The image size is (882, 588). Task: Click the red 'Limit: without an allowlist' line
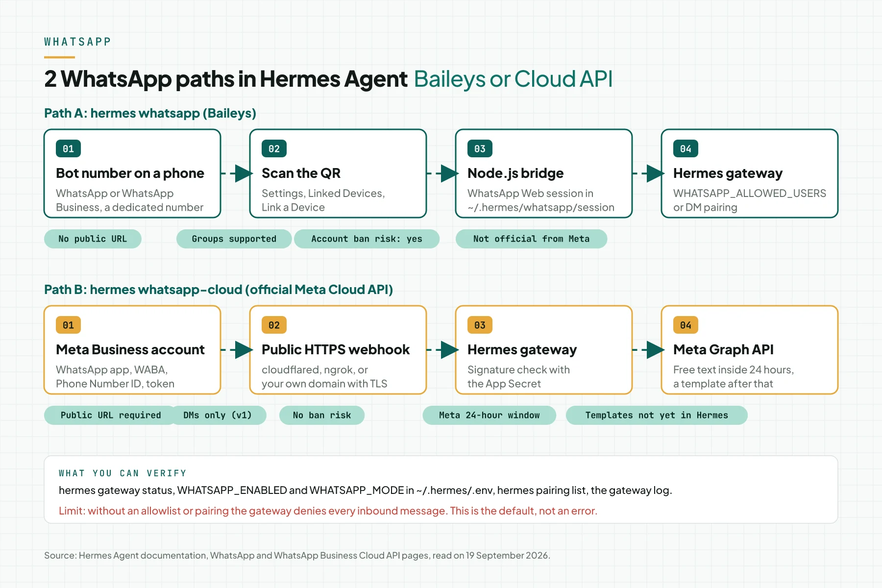(328, 511)
